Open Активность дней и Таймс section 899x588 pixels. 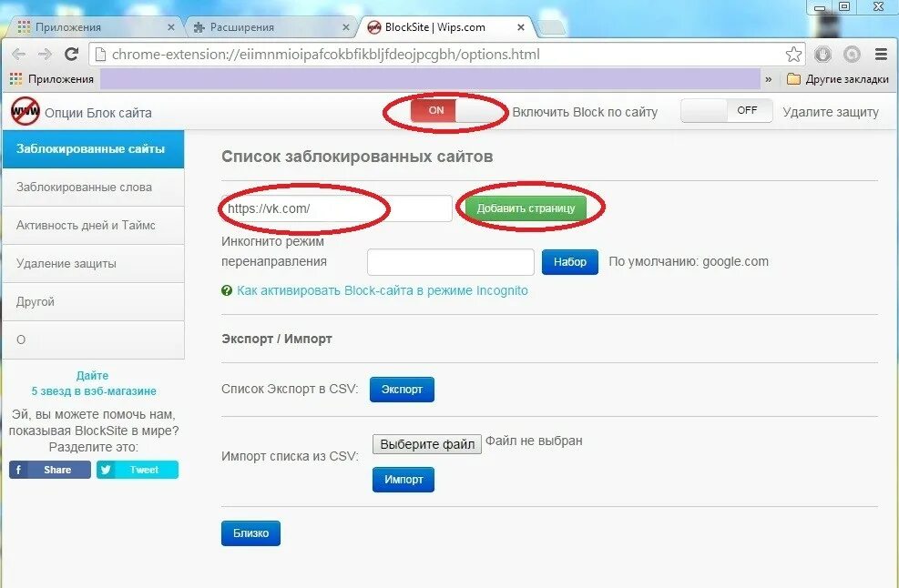(94, 225)
